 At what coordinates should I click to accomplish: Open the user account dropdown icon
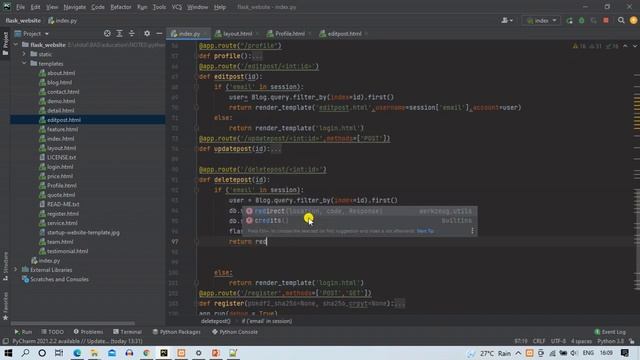point(507,20)
